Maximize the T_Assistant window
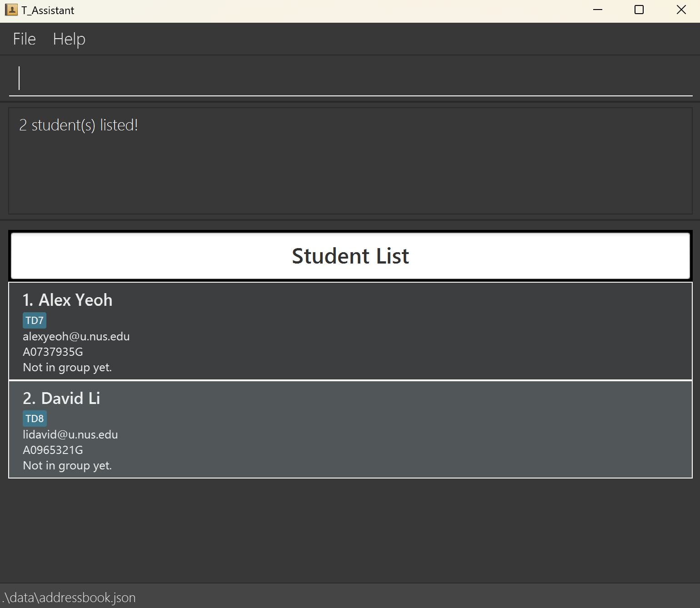The height and width of the screenshot is (608, 700). click(639, 10)
